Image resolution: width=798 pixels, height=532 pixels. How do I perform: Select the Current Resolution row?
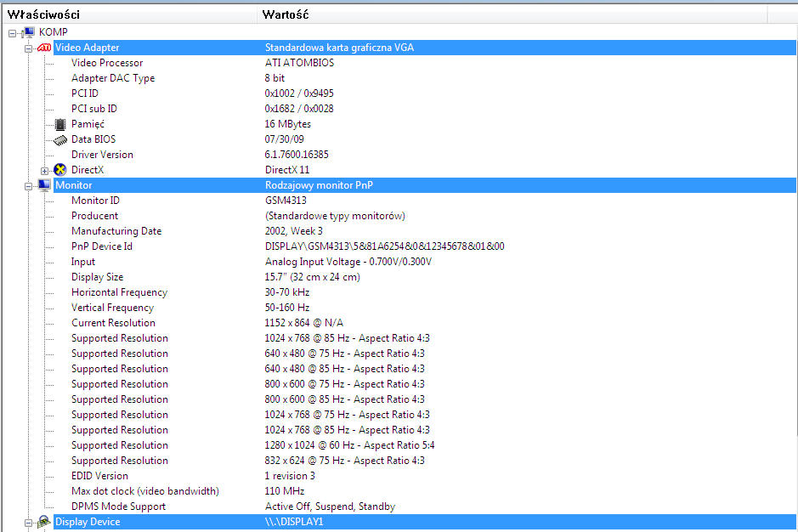pyautogui.click(x=114, y=323)
